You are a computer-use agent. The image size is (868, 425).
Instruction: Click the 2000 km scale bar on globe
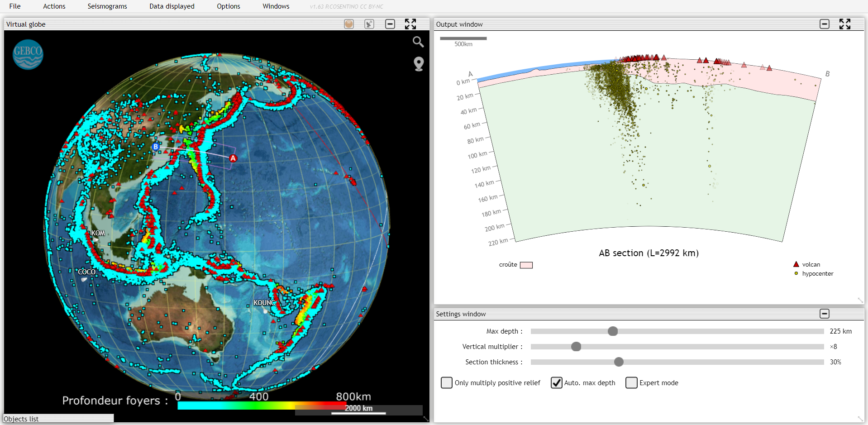pos(358,412)
